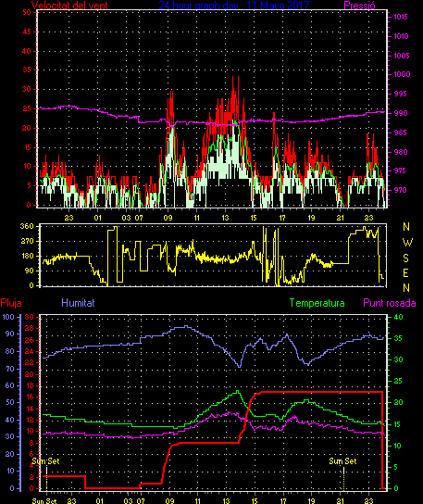Click 40 on the temperature axis
Image resolution: width=423 pixels, height=504 pixels.
click(398, 317)
